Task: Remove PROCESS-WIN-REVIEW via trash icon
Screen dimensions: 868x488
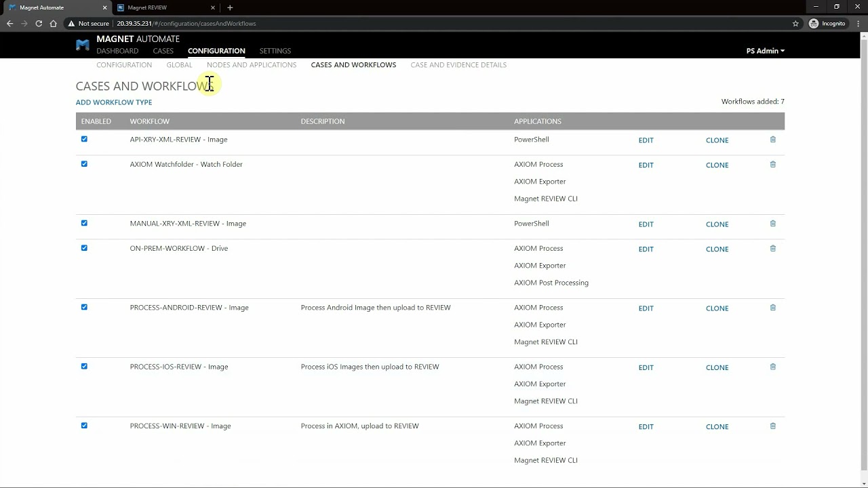Action: (772, 426)
